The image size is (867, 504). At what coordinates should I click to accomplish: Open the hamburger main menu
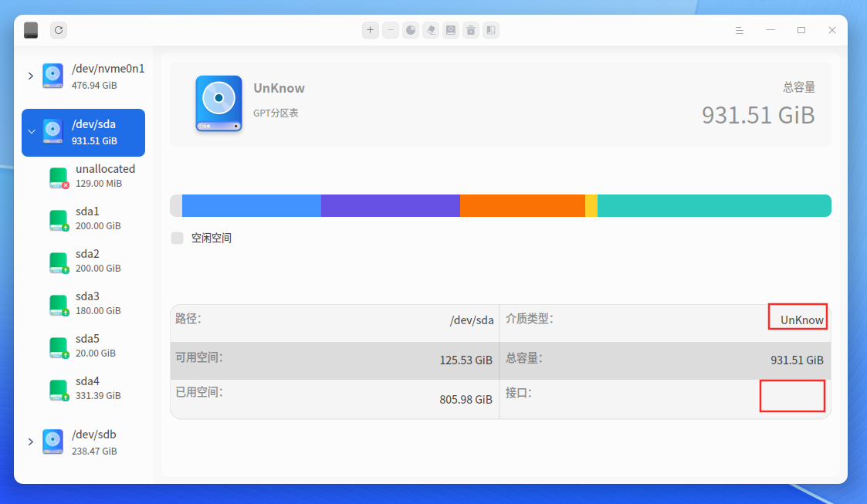pos(740,30)
